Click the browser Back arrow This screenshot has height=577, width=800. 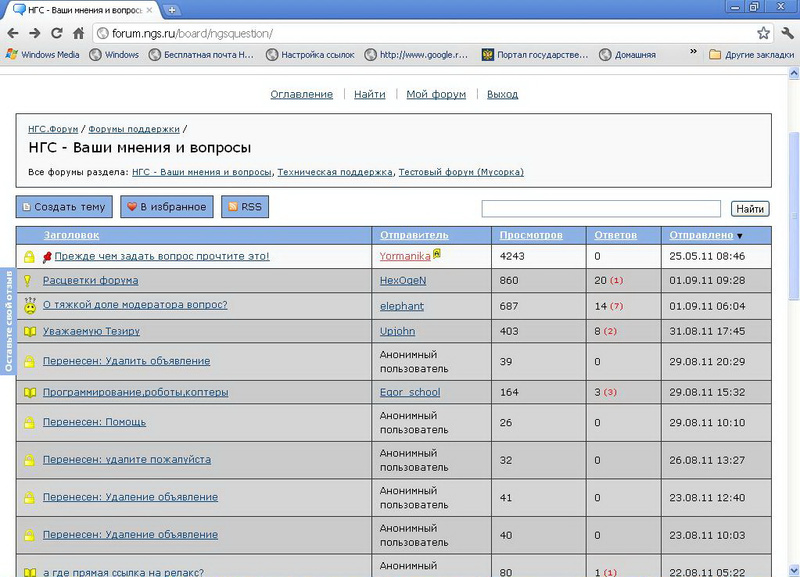point(13,33)
